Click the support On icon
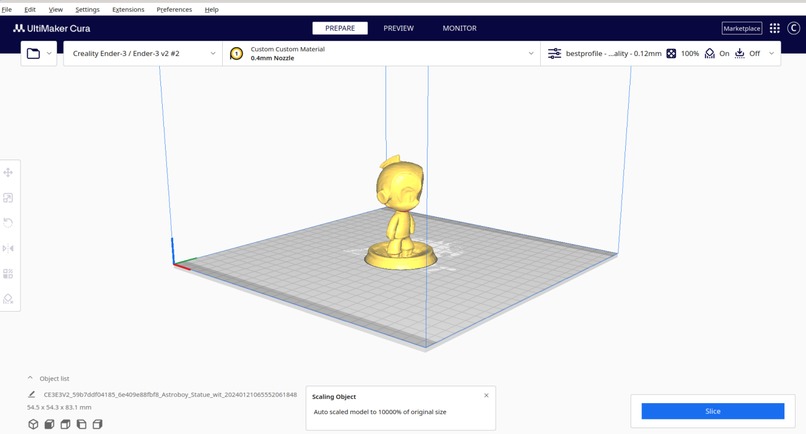The width and height of the screenshot is (806, 434). tap(710, 53)
